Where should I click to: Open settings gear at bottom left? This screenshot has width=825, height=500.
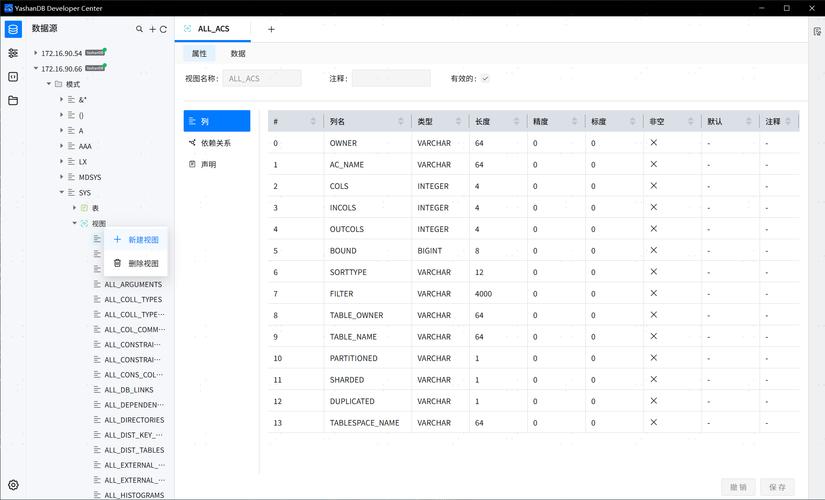coord(13,485)
